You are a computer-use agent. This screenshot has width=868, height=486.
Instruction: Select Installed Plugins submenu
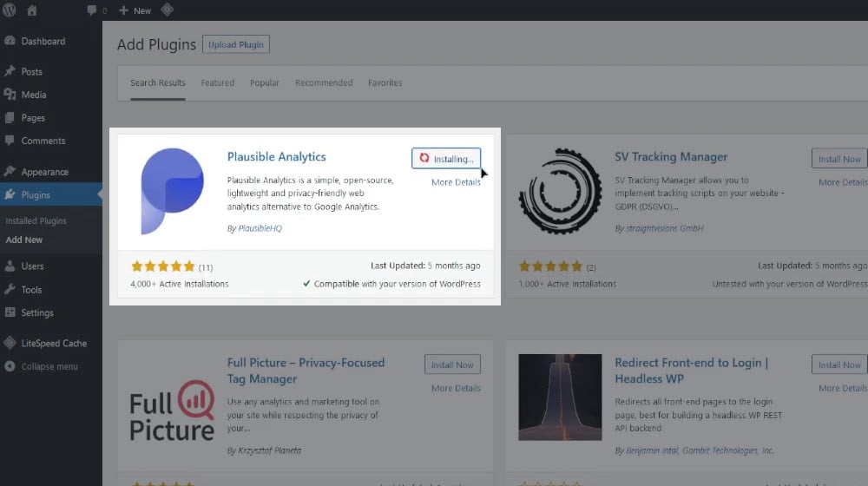pos(36,220)
